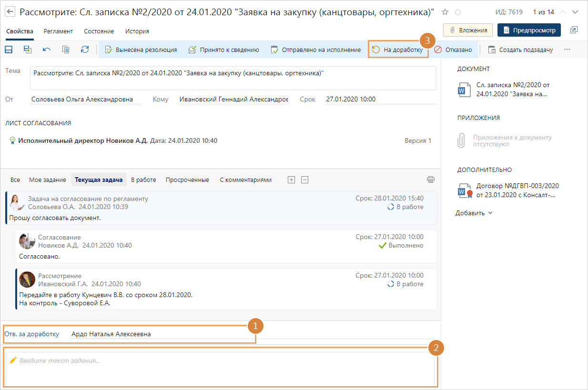Mark task as favorite with star
588x390 pixels.
445,12
